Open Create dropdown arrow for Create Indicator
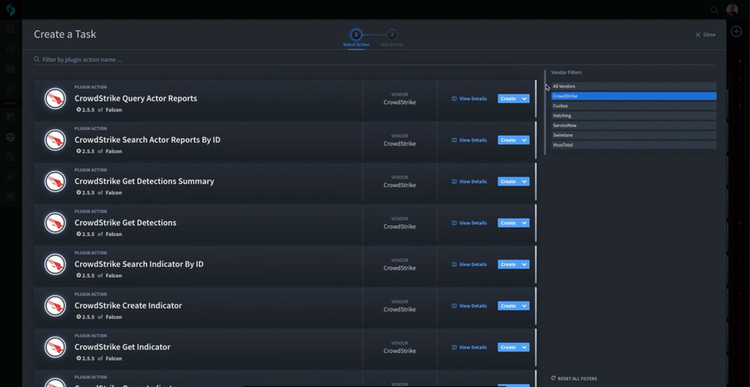The height and width of the screenshot is (387, 750). pos(524,306)
